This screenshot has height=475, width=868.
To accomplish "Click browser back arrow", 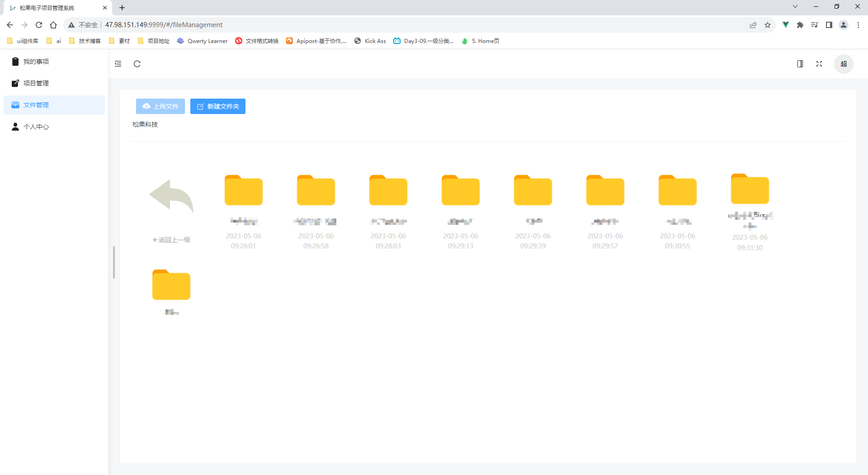I will pos(10,25).
